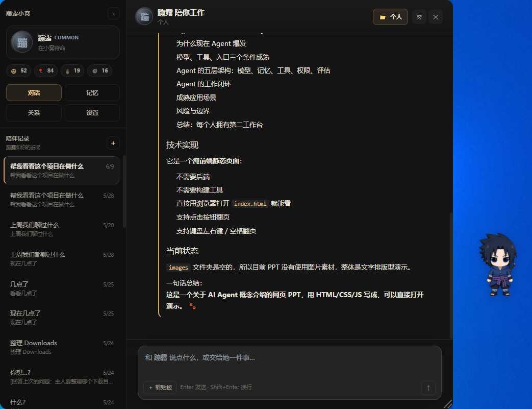Send the message with the up-arrow button

click(428, 388)
